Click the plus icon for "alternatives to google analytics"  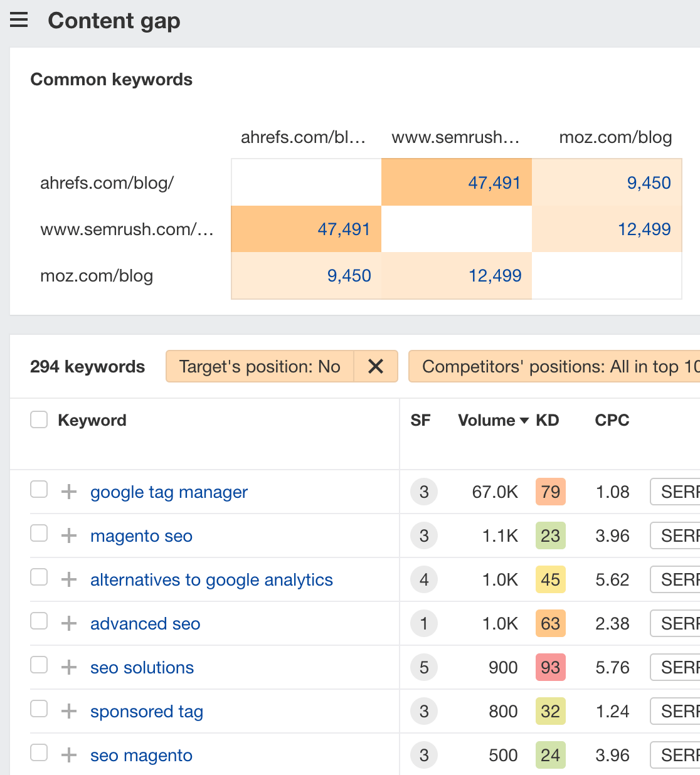tap(68, 579)
